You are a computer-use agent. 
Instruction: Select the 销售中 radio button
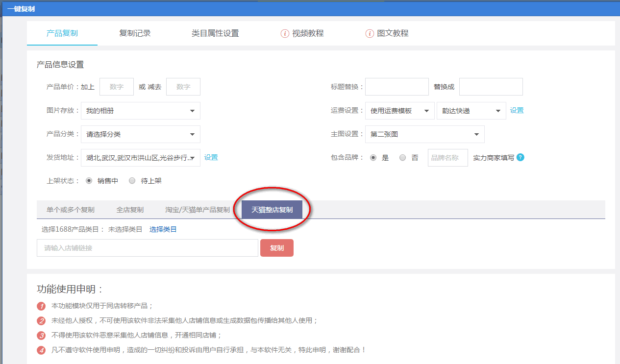[x=89, y=181]
